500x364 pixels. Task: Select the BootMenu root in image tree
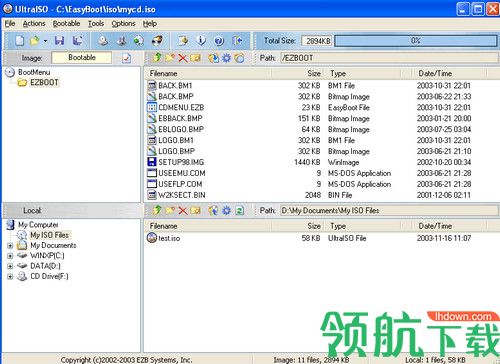tap(34, 72)
